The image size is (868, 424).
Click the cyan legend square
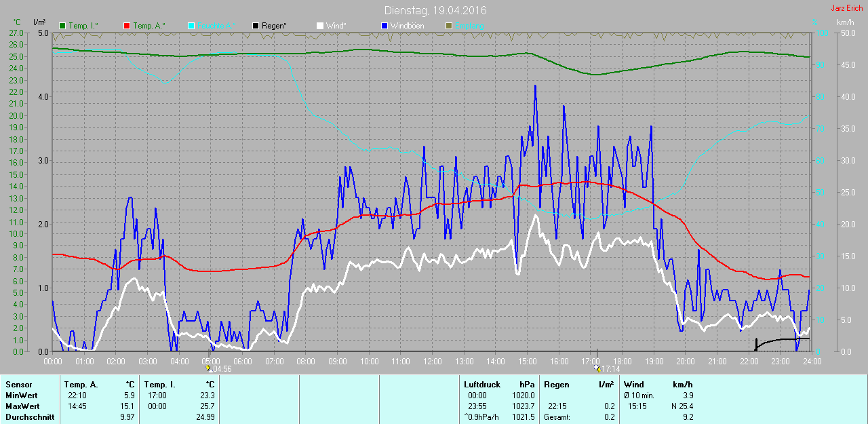191,26
